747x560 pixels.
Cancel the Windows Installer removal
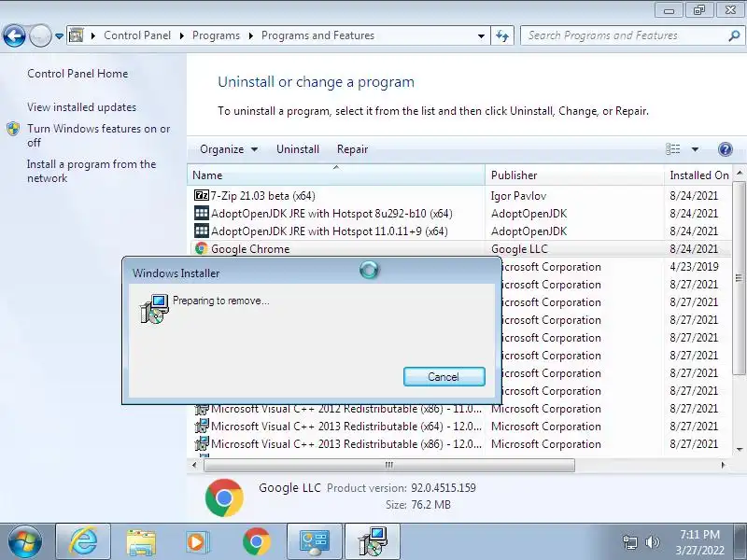(x=444, y=377)
